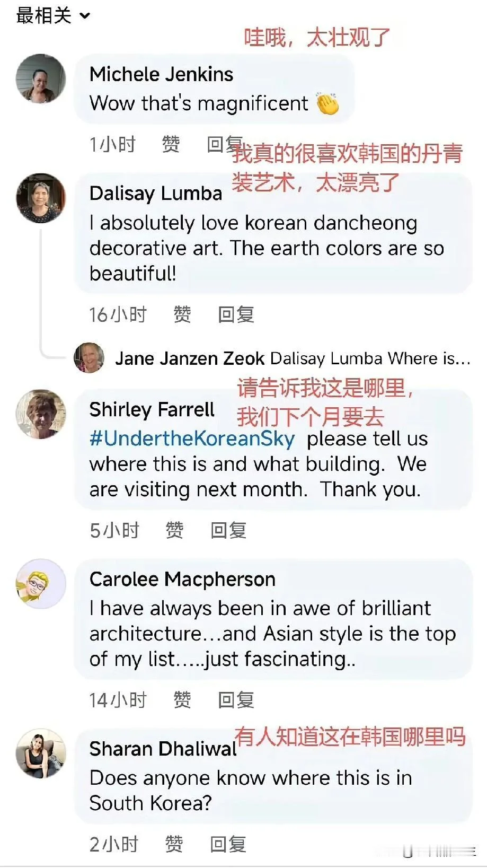Click Jane Janzen Zeok's small avatar

click(x=89, y=358)
